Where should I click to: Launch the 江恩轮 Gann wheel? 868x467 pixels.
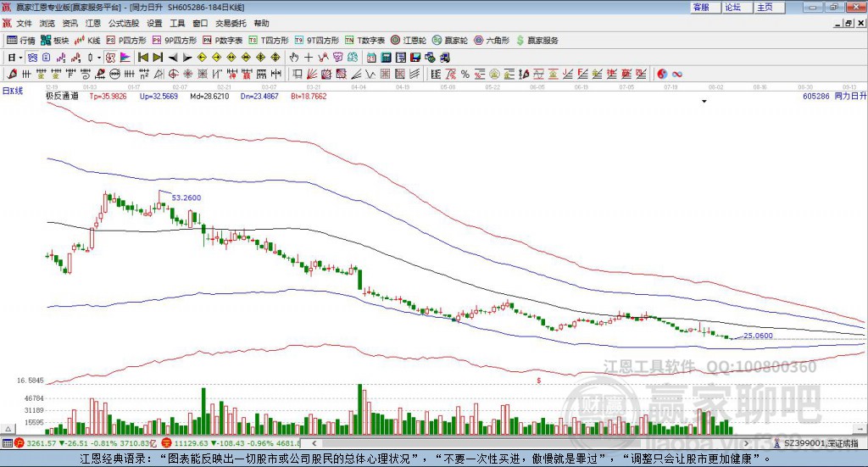click(x=409, y=41)
